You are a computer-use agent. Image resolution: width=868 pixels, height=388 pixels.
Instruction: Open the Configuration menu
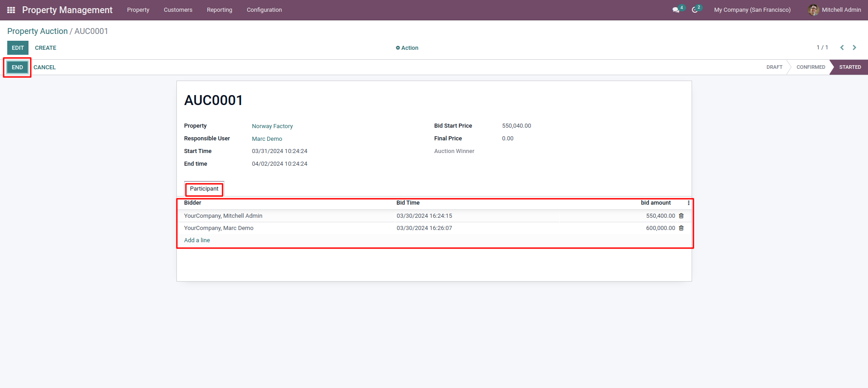264,10
